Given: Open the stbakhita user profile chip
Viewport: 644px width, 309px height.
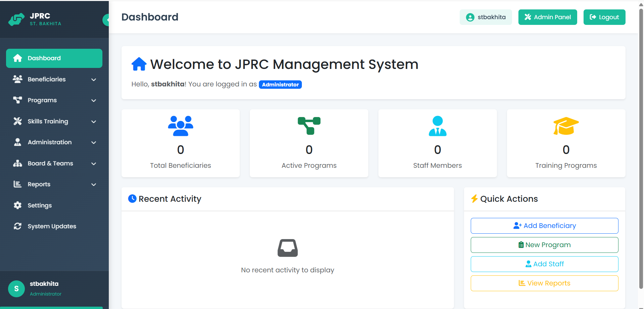Looking at the screenshot, I should [485, 17].
